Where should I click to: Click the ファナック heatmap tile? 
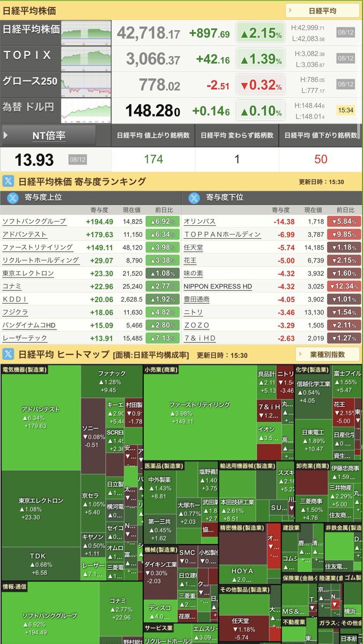pos(112,382)
